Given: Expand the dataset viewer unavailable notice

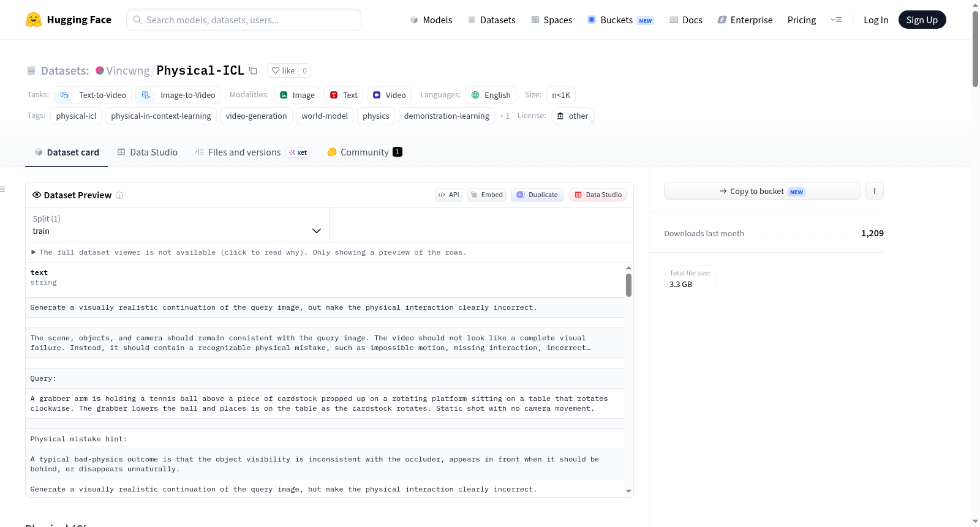Looking at the screenshot, I should click(x=249, y=252).
